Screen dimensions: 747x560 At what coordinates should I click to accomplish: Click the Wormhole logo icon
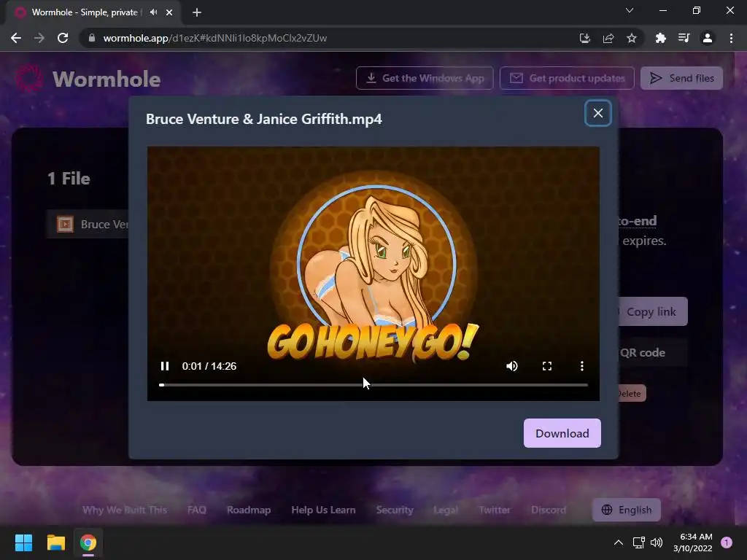pos(29,78)
